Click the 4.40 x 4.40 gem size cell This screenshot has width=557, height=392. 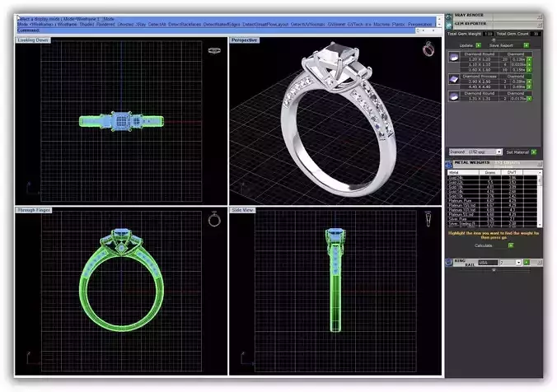pos(480,87)
